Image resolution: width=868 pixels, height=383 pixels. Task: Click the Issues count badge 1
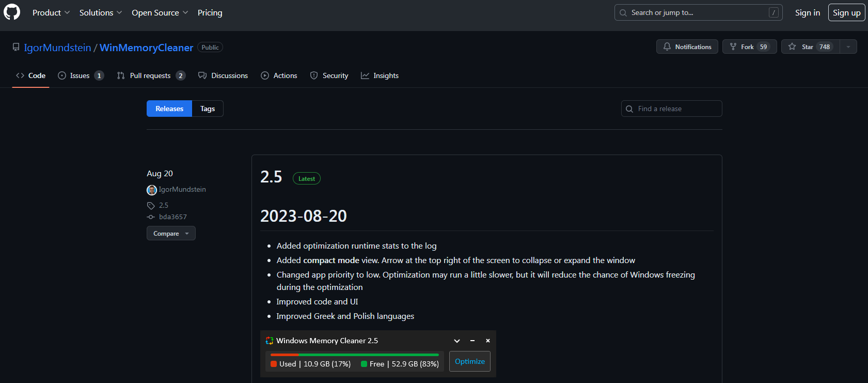[x=99, y=75]
